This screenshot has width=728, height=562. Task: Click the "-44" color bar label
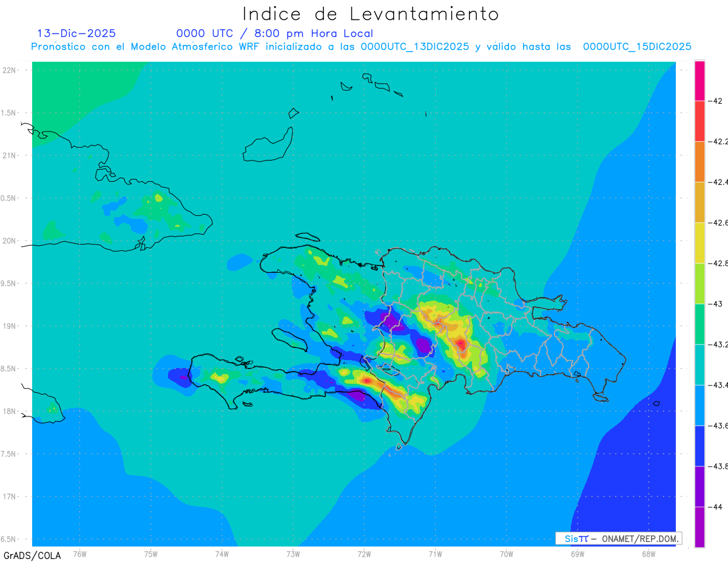click(715, 507)
